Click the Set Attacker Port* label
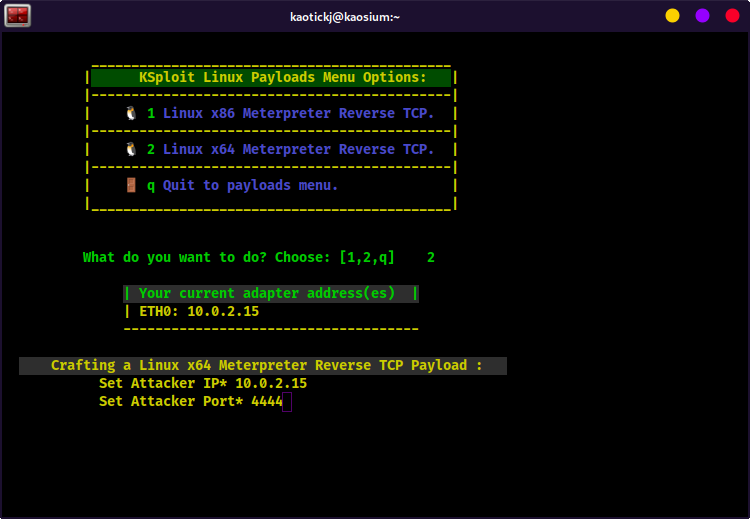 click(x=171, y=401)
